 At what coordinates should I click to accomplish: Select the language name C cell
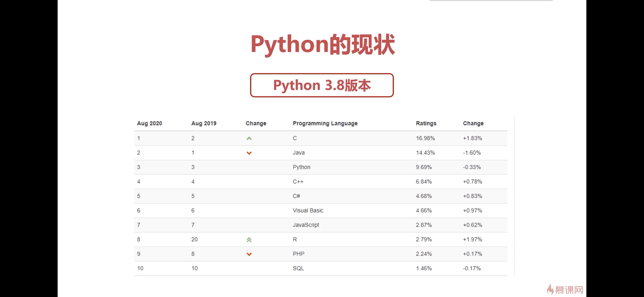click(295, 138)
